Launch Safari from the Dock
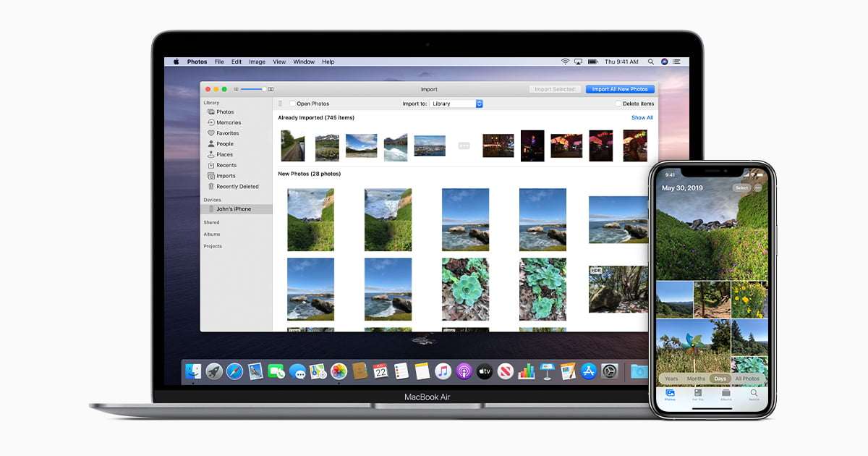 pyautogui.click(x=234, y=371)
